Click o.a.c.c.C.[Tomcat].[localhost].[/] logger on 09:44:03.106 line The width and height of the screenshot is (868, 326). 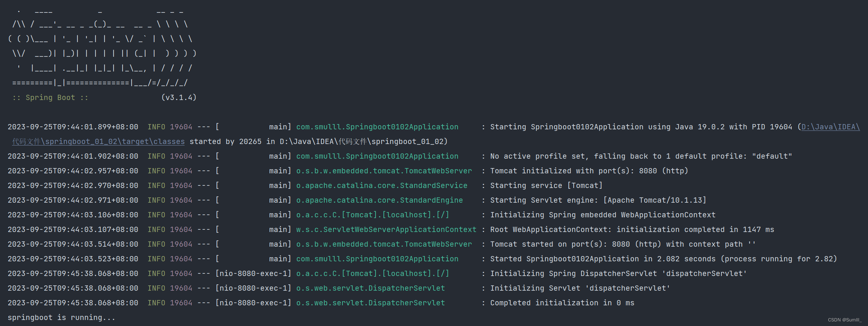(373, 215)
